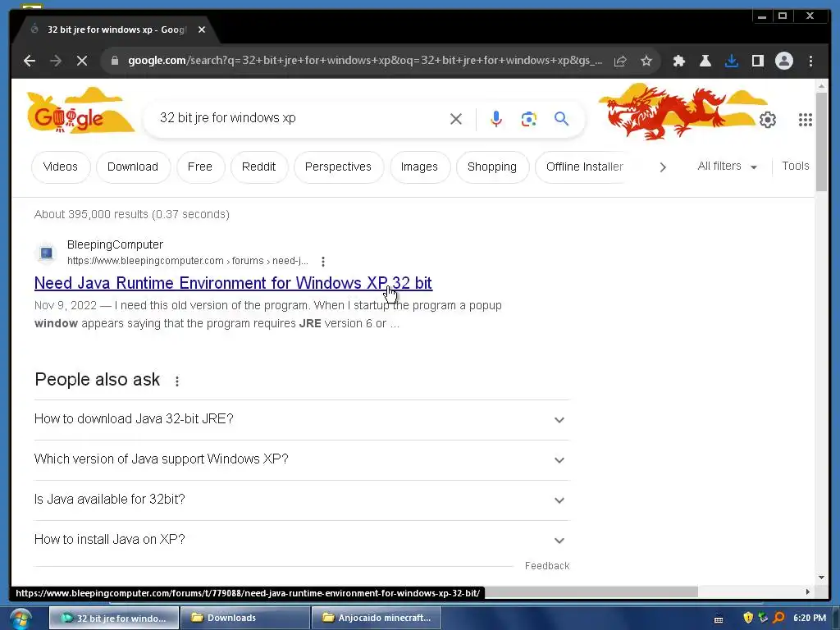Screen dimensions: 840x630
Task: Click the Chrome address bar URL
Action: coord(364,61)
